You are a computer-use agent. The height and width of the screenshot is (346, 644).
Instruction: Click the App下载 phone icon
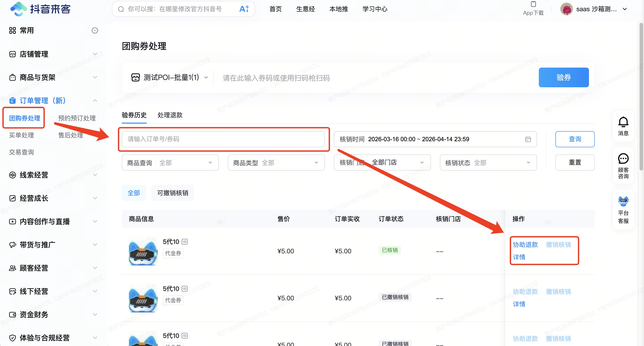tap(533, 4)
